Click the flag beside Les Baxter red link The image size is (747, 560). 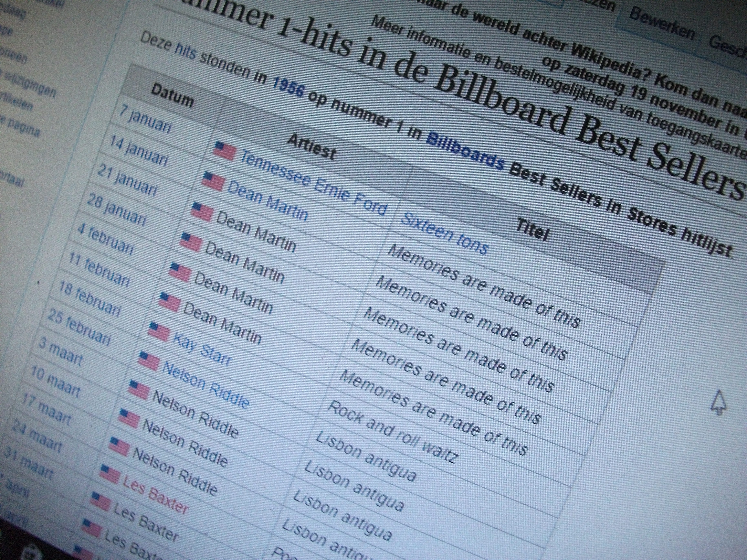pos(109,474)
